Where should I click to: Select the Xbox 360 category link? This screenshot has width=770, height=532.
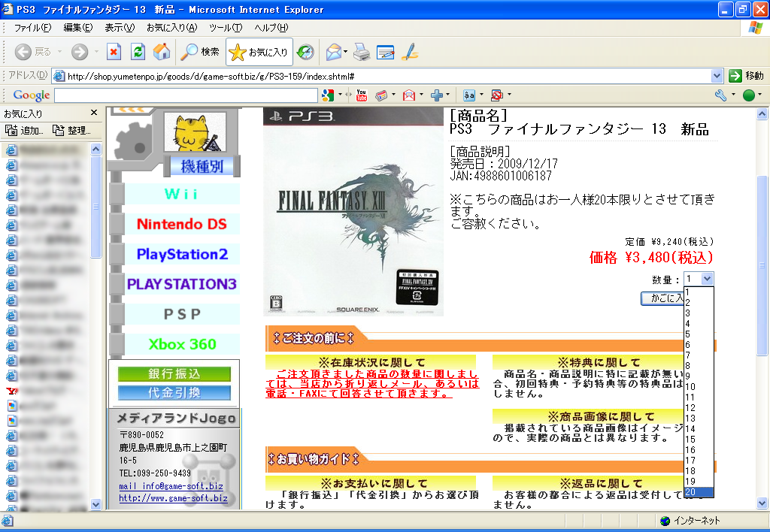click(x=182, y=345)
